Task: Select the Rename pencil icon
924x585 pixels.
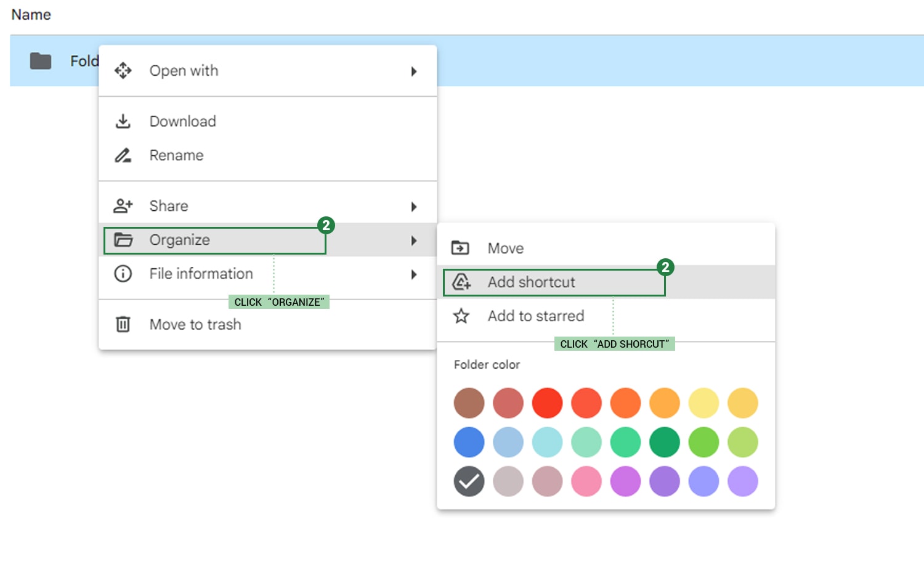Action: 123,155
